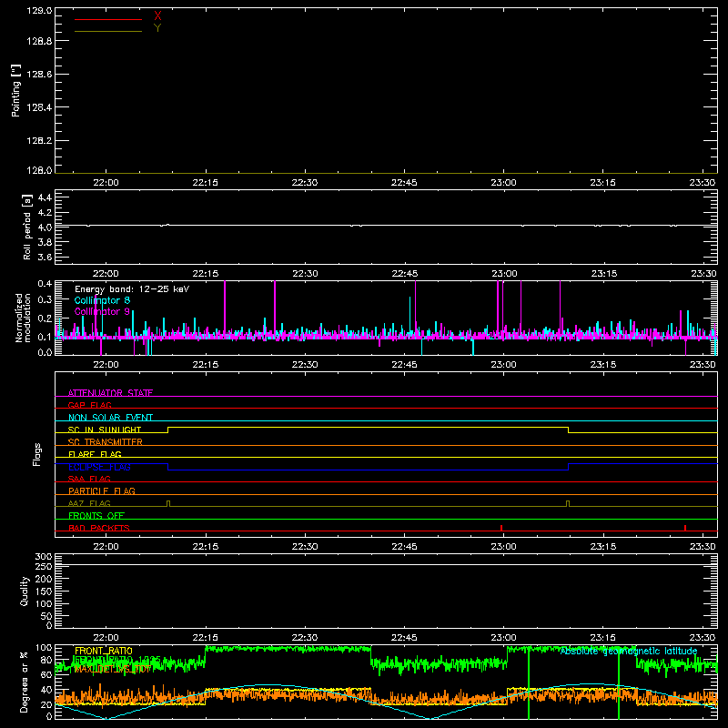Click the red X legend line

click(108, 19)
